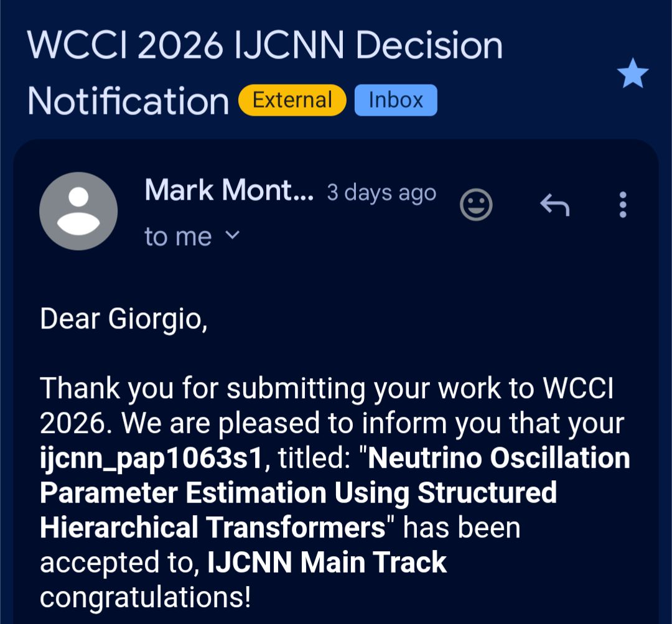Tap the word "congratulations!"

[x=146, y=597]
